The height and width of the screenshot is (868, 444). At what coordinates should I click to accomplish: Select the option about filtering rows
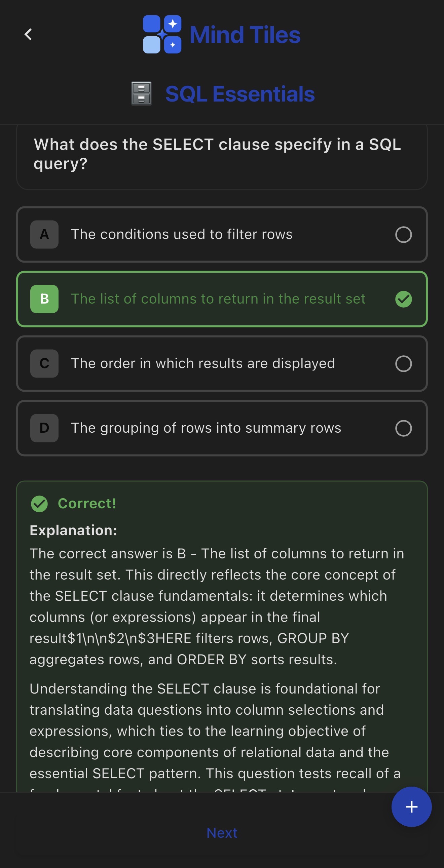(x=222, y=234)
